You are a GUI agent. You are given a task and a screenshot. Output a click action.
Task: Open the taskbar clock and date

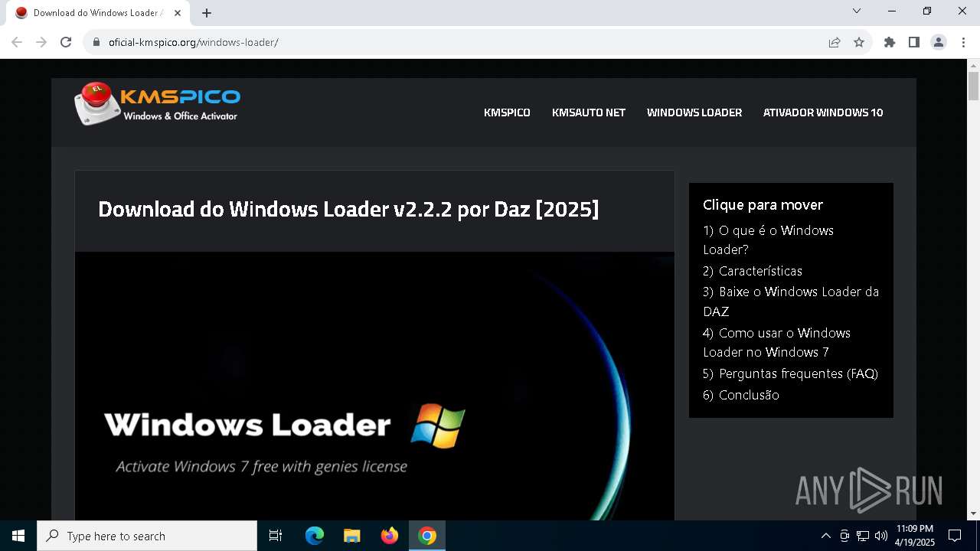(x=915, y=536)
